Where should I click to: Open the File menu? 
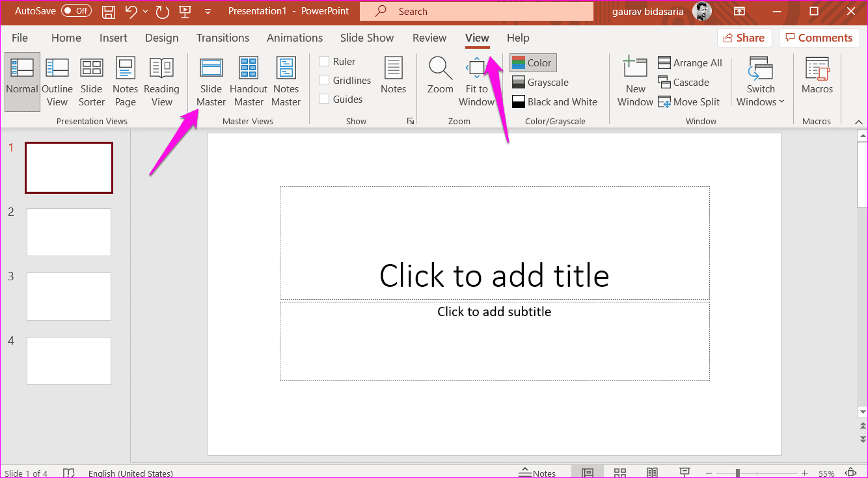tap(20, 38)
